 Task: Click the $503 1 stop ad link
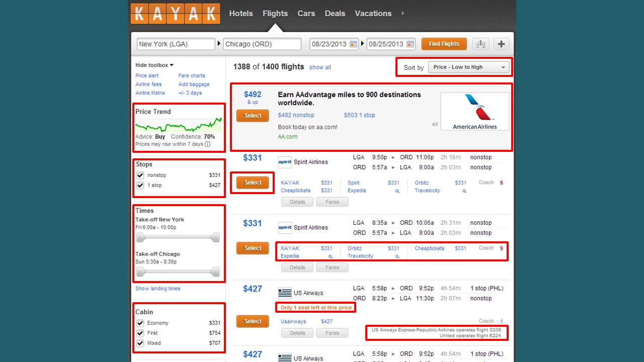[x=359, y=115]
